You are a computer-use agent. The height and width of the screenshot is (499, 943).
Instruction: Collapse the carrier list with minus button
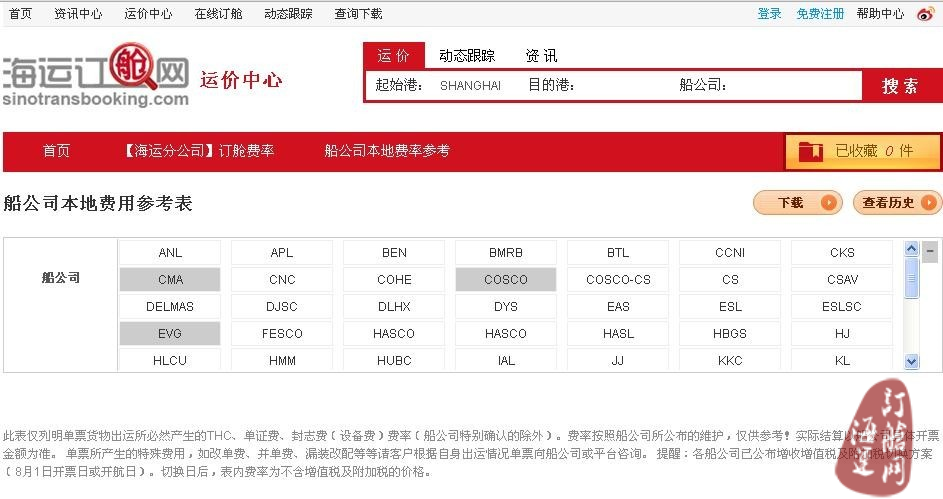[930, 251]
